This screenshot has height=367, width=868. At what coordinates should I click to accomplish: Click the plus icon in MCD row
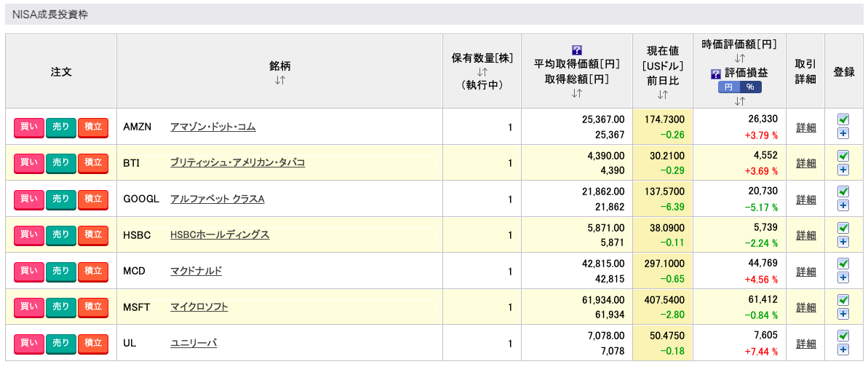point(843,277)
